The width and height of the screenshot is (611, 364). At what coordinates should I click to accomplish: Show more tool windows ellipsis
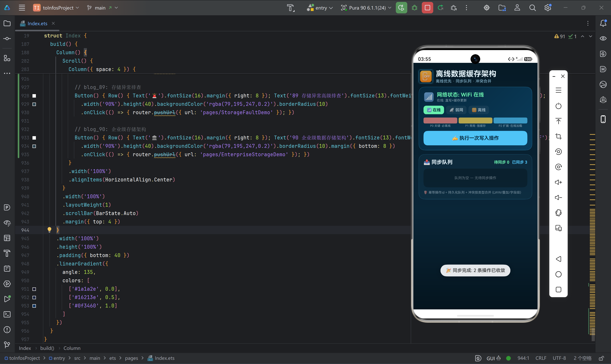[7, 73]
